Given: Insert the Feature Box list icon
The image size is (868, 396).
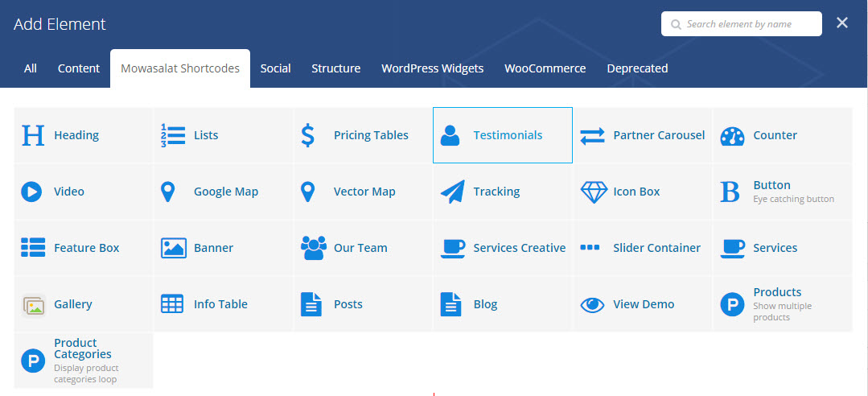Looking at the screenshot, I should tap(33, 248).
